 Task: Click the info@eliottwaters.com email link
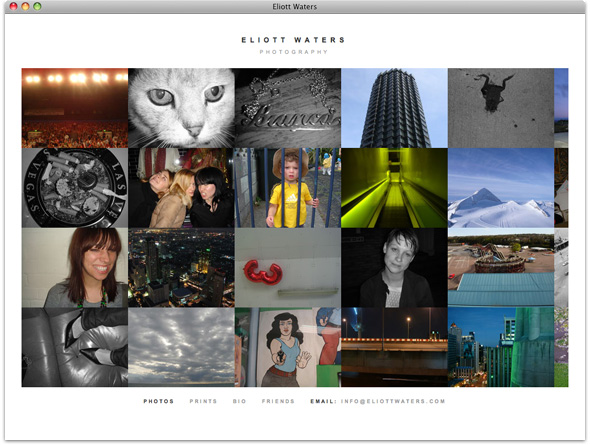point(393,401)
